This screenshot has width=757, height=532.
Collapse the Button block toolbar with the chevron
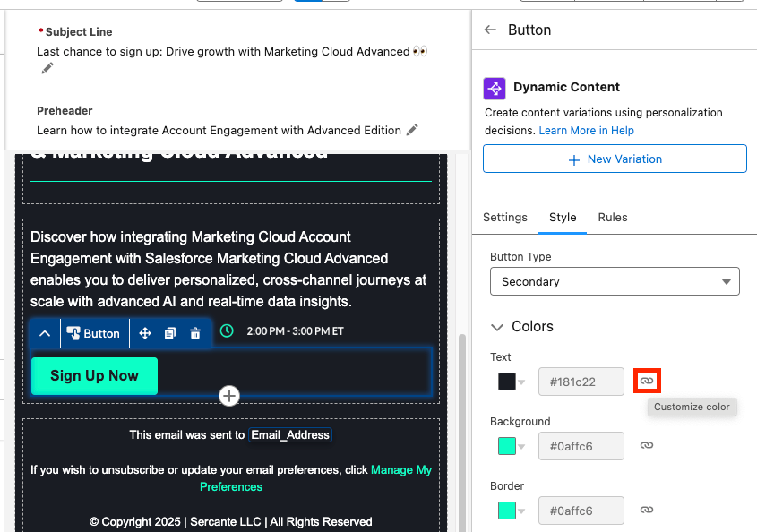[x=44, y=332]
